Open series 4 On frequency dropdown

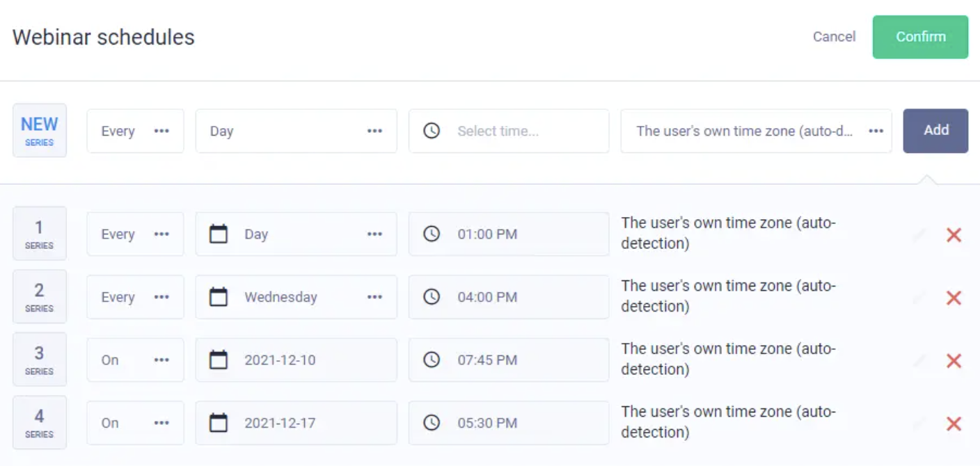coord(135,423)
